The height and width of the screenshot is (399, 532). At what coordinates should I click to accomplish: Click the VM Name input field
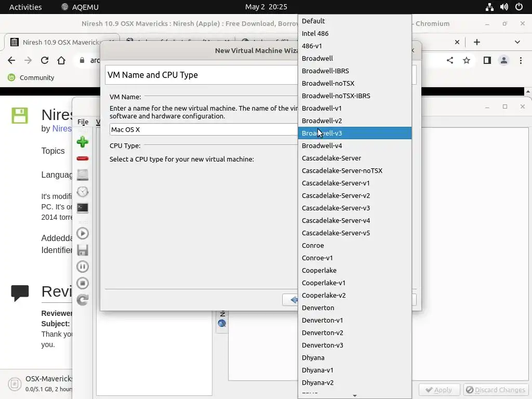[204, 129]
